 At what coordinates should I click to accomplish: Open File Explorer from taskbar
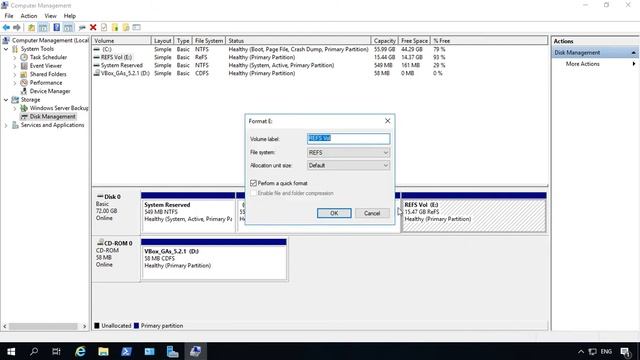[103, 351]
